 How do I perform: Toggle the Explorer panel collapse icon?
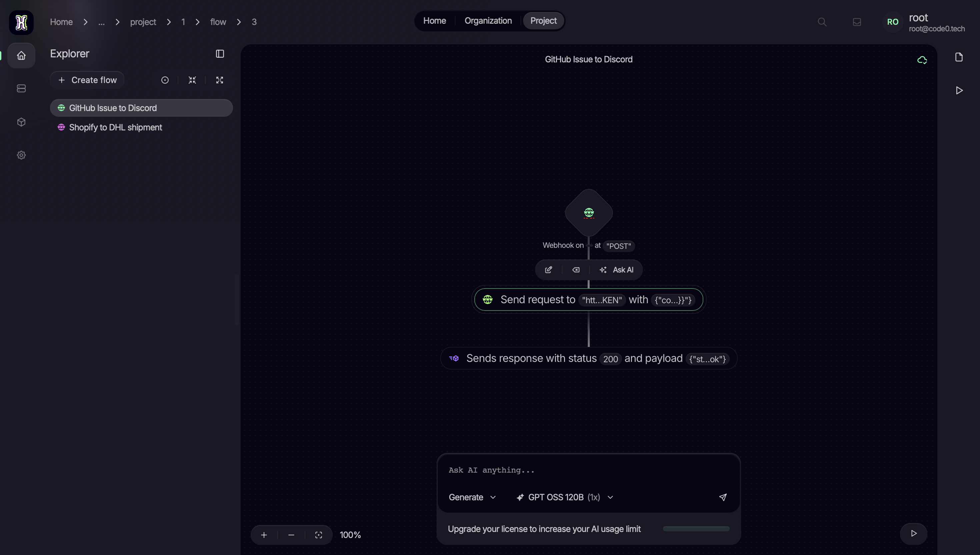(220, 54)
